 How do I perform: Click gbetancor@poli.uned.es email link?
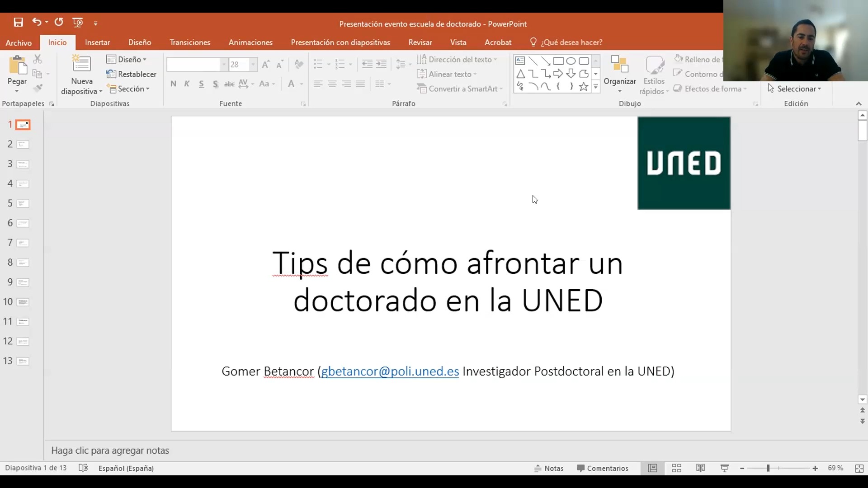[x=390, y=371]
